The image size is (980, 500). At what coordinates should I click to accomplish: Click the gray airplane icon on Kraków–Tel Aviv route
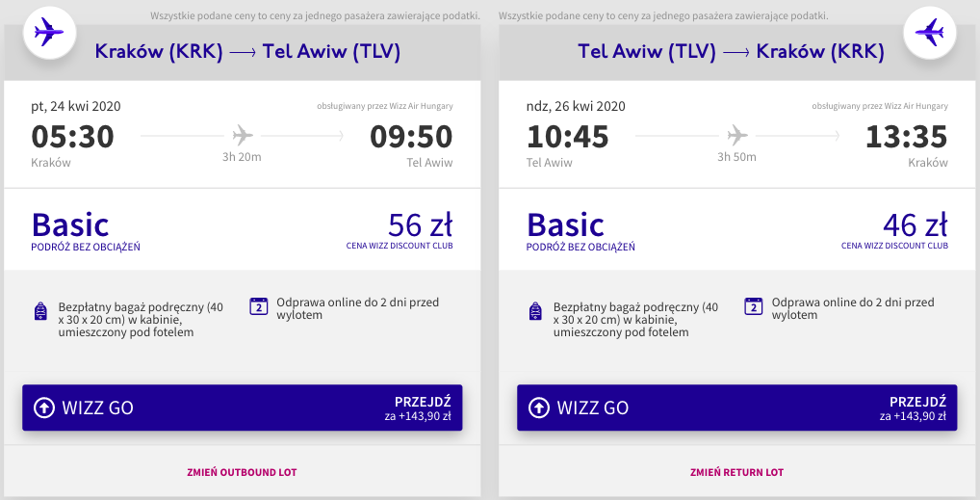(242, 134)
